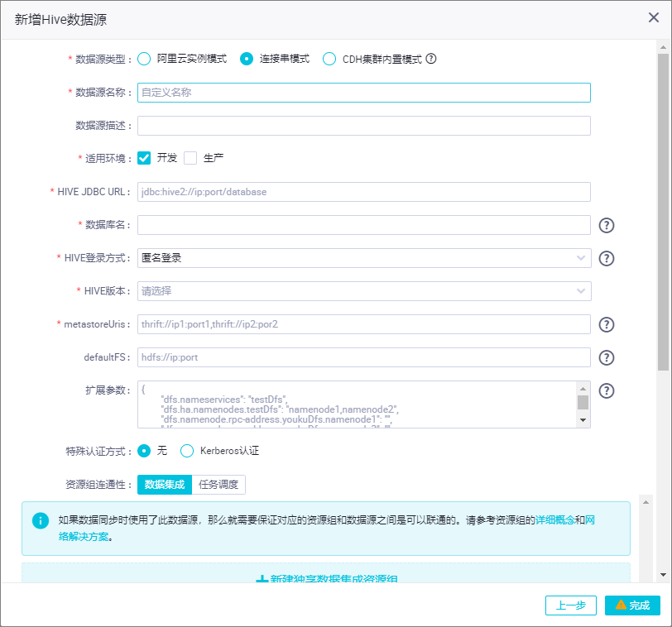Image resolution: width=672 pixels, height=627 pixels.
Task: Select Kerberos认证 radio option
Action: (x=187, y=451)
